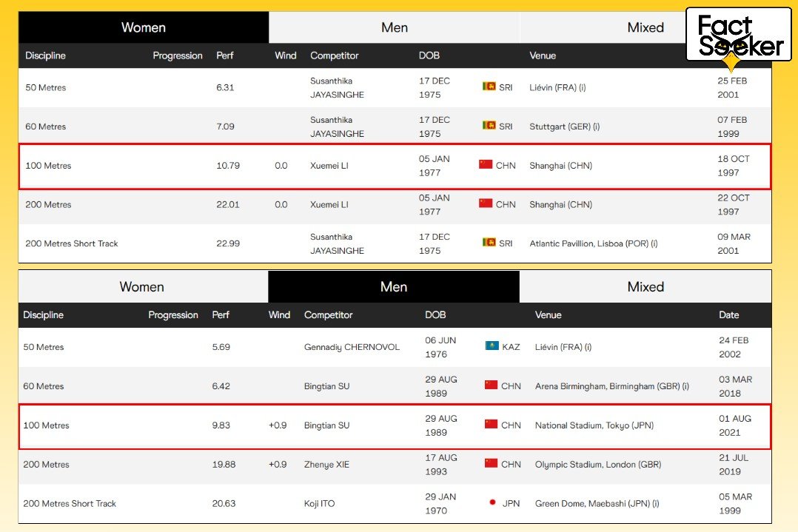Click Progression header in the lower table

pyautogui.click(x=173, y=315)
